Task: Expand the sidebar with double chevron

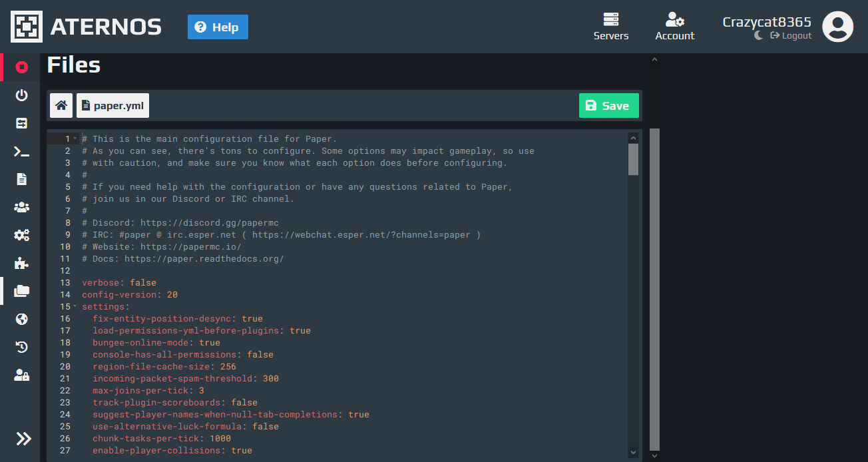Action: (x=23, y=438)
